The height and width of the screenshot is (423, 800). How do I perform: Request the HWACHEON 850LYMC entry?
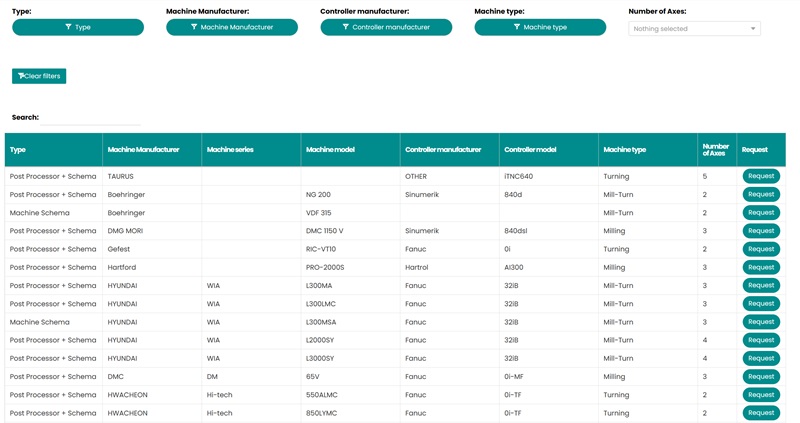point(761,413)
